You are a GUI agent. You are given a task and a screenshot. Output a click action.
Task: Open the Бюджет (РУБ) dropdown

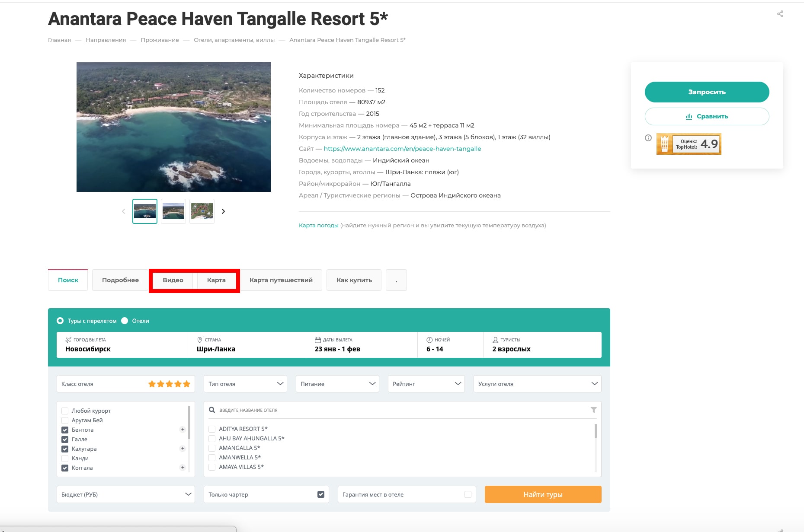click(x=126, y=494)
